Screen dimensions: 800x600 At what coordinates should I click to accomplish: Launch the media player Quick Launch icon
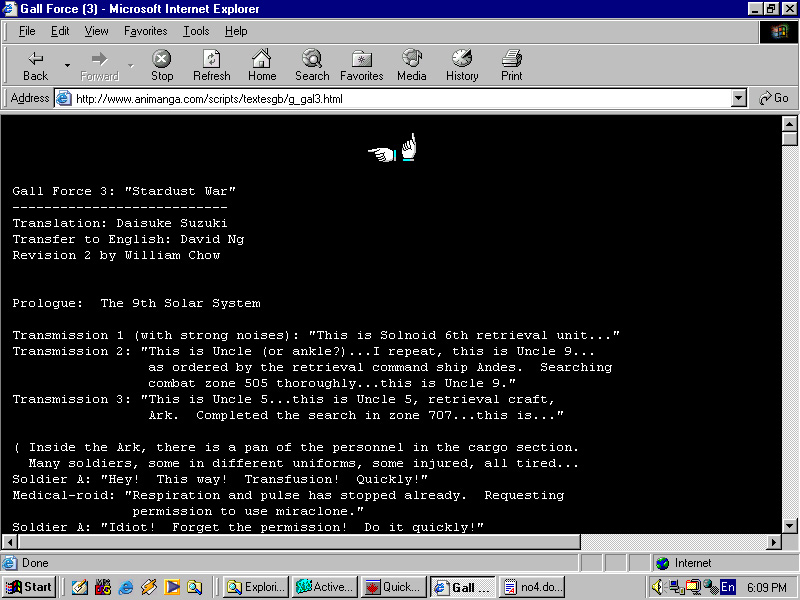pos(172,587)
